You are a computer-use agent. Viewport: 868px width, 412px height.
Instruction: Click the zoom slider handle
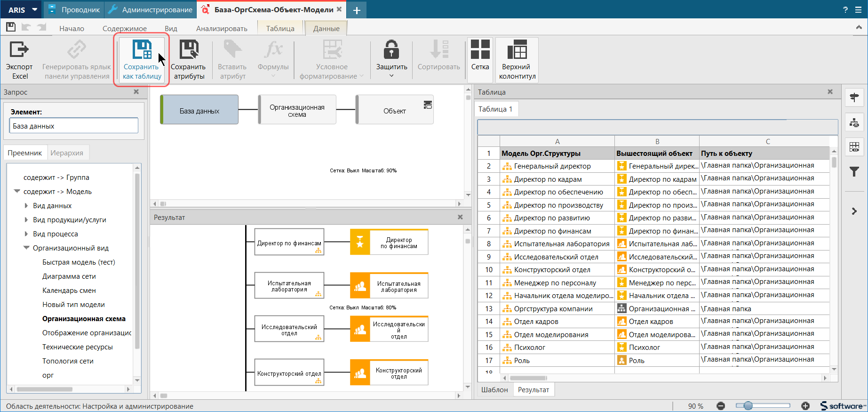[748, 406]
